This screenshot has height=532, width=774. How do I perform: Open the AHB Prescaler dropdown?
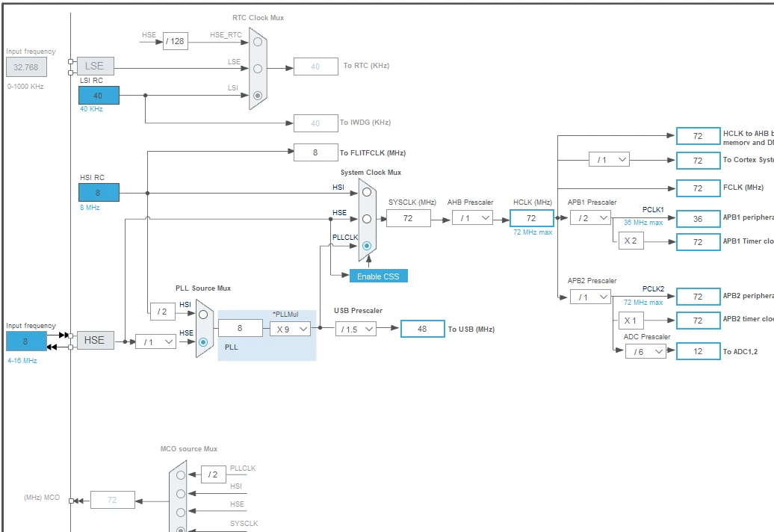coord(472,217)
